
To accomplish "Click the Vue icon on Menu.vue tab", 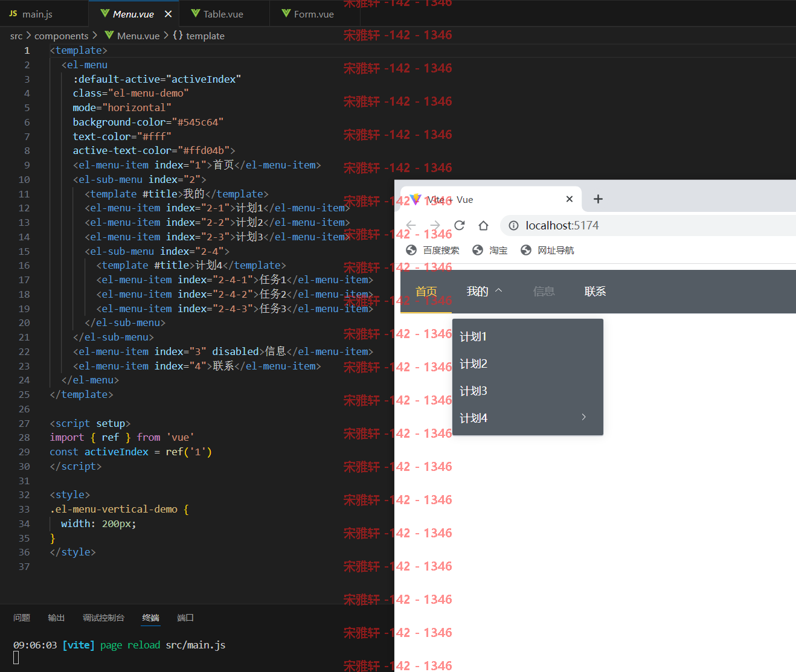I will [105, 13].
